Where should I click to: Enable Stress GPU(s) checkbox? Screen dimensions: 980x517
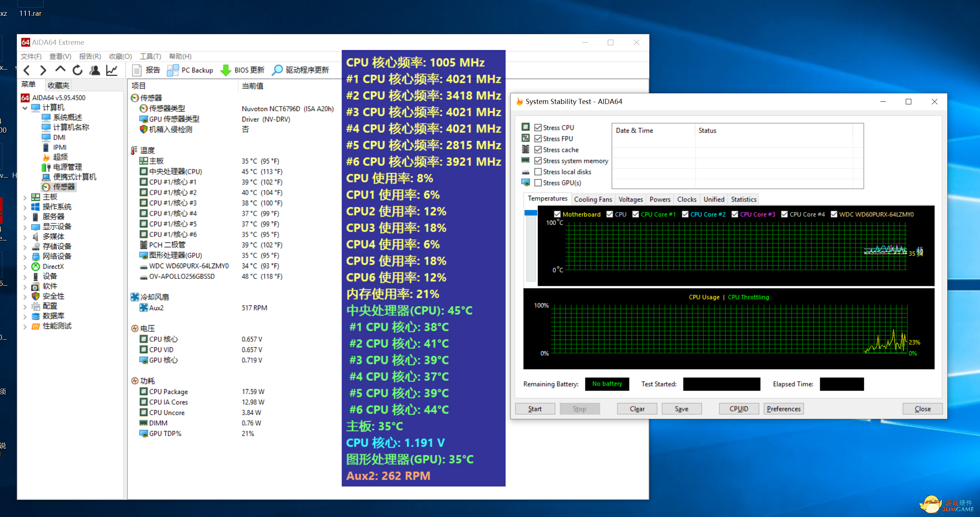coord(538,183)
